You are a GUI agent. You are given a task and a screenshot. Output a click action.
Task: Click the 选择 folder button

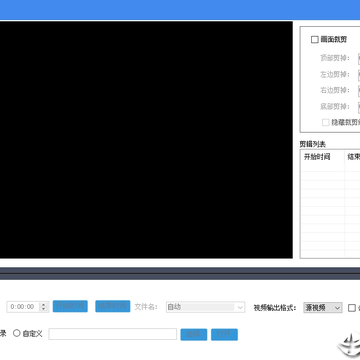(x=194, y=334)
